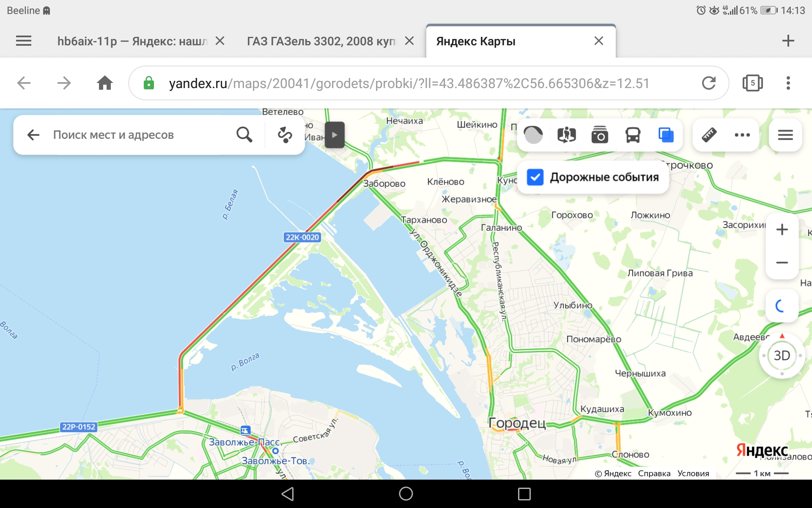The image size is (812, 508).
Task: Tap the Android back navigation button
Action: (x=288, y=494)
